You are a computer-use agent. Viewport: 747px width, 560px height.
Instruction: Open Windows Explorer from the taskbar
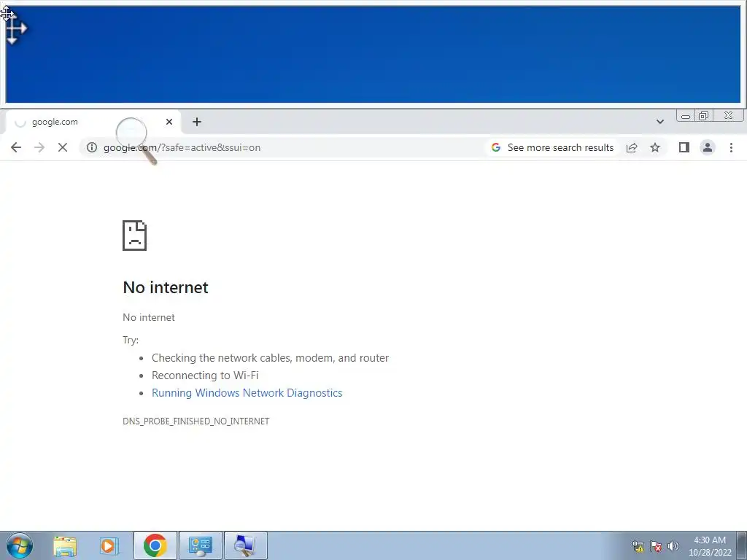(65, 545)
